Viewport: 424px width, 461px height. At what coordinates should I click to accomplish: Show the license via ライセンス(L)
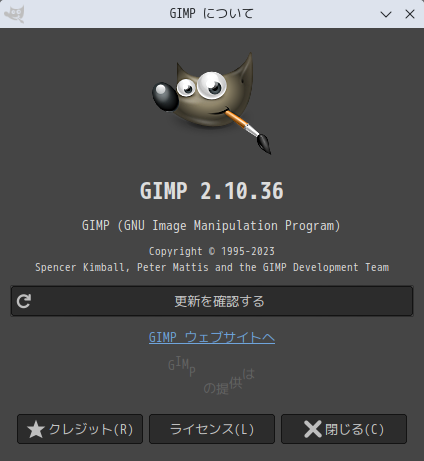212,429
